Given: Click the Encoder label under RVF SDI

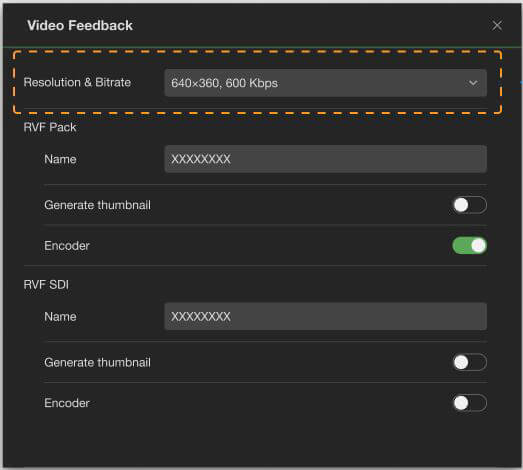Looking at the screenshot, I should click(x=67, y=403).
